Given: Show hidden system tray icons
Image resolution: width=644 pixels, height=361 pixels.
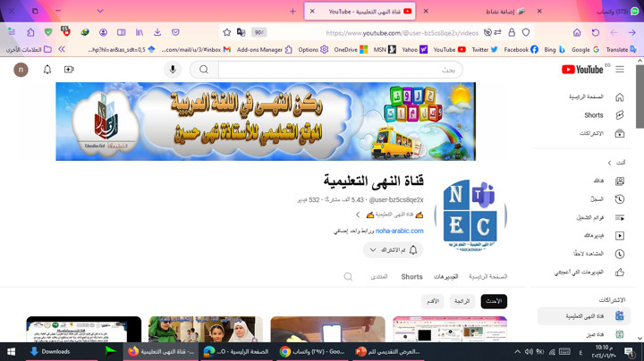Looking at the screenshot, I should click(517, 351).
